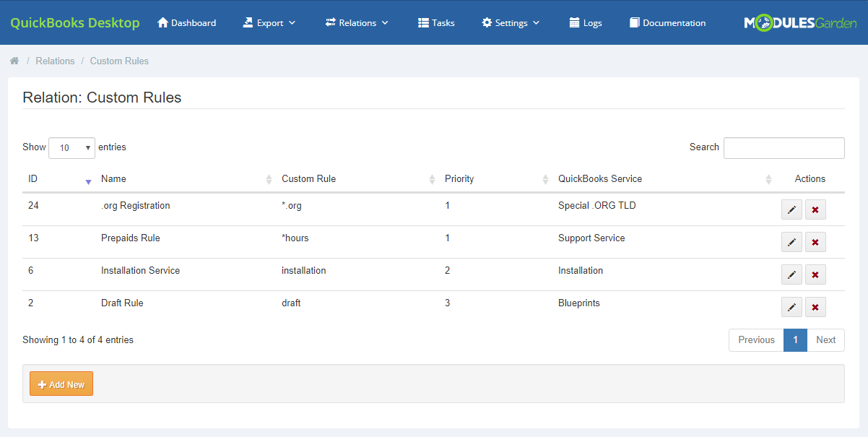Click 'Draft Rule' name cell

122,303
